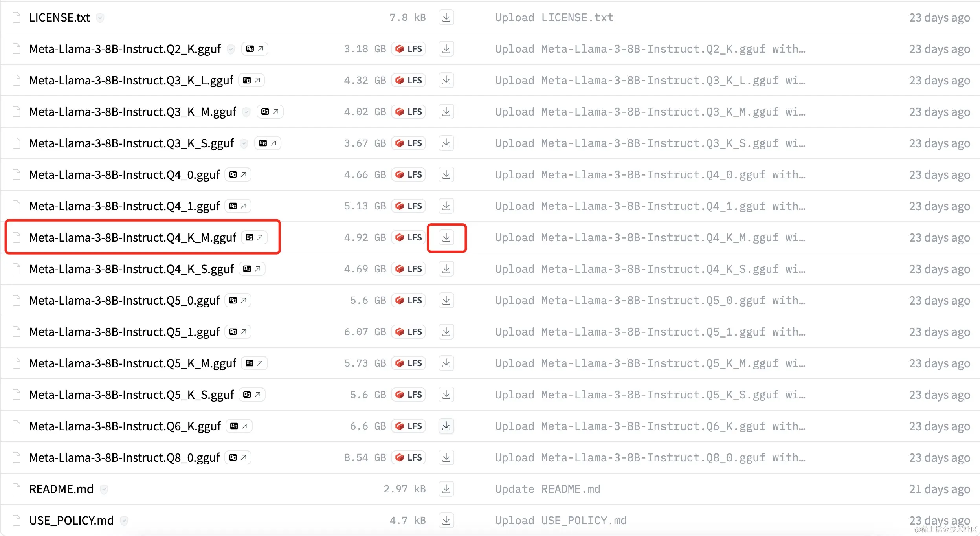
Task: Download LICENSE.txt via its download icon
Action: pos(446,17)
